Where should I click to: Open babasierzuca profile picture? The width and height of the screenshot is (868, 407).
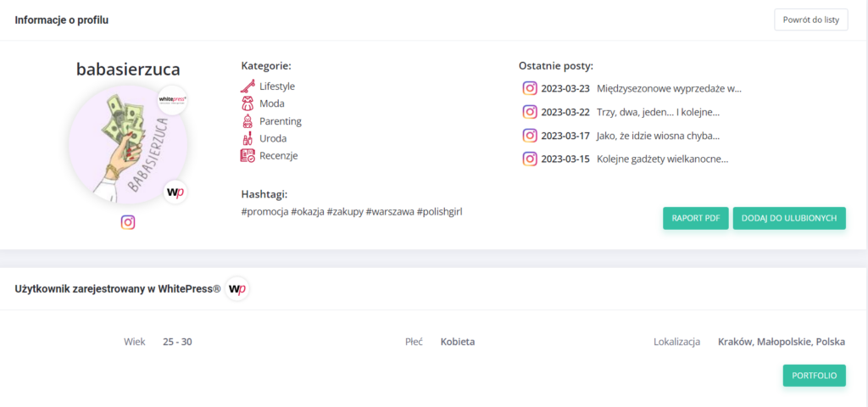tap(128, 144)
